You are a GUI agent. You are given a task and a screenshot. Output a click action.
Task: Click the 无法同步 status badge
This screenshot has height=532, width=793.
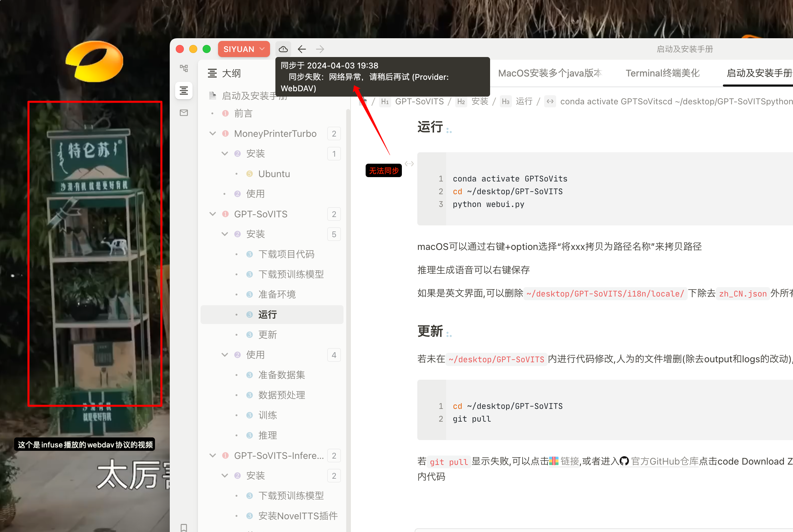click(383, 171)
